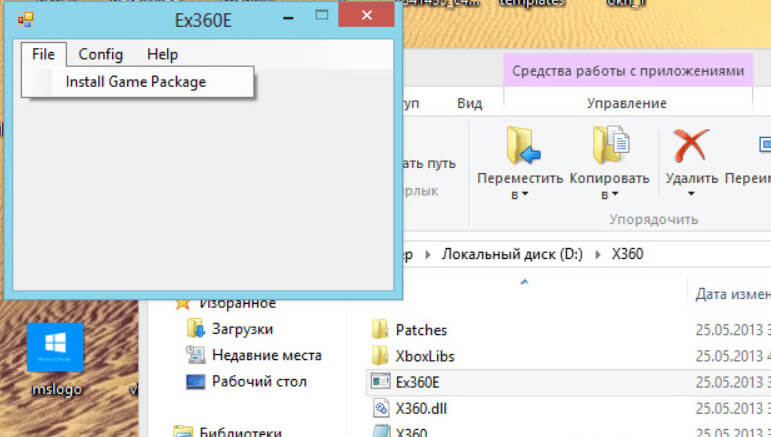
Task: Open Библиотеки in navigation pane
Action: point(240,432)
